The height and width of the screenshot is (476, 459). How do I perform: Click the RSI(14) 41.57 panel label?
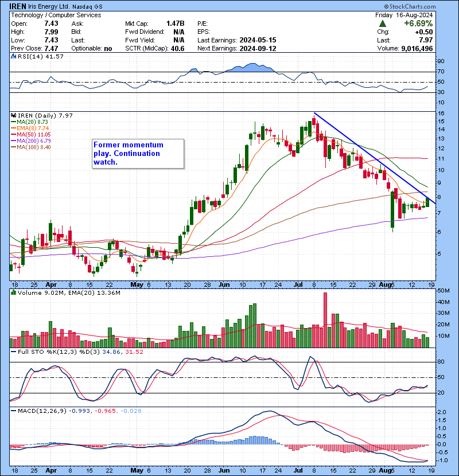point(40,56)
